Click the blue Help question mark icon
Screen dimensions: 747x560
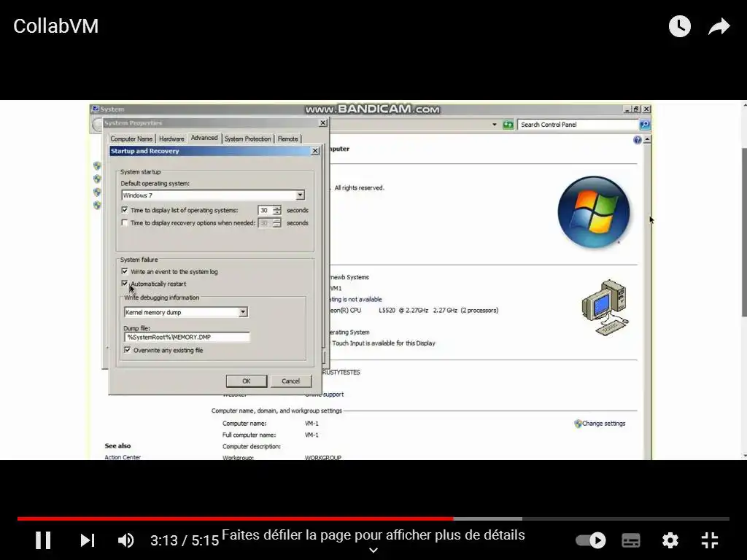pyautogui.click(x=638, y=140)
